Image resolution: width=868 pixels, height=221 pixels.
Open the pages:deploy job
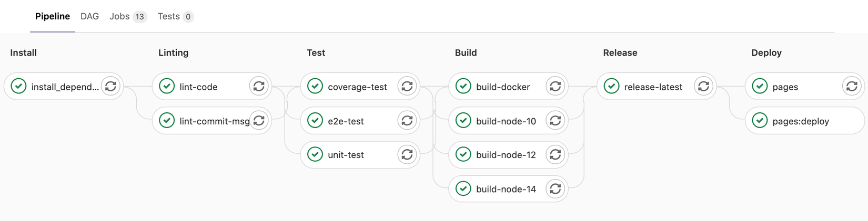coord(801,121)
